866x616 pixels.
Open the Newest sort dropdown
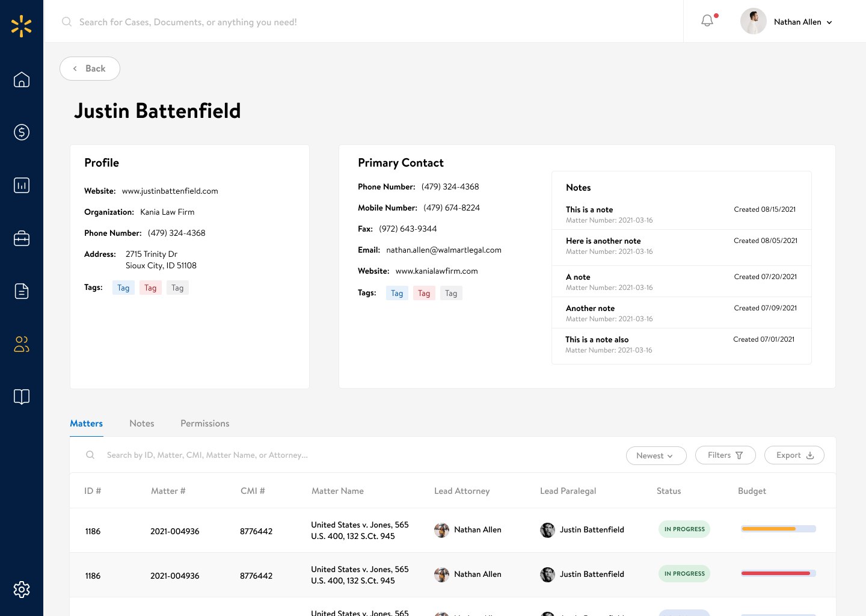[x=656, y=455]
